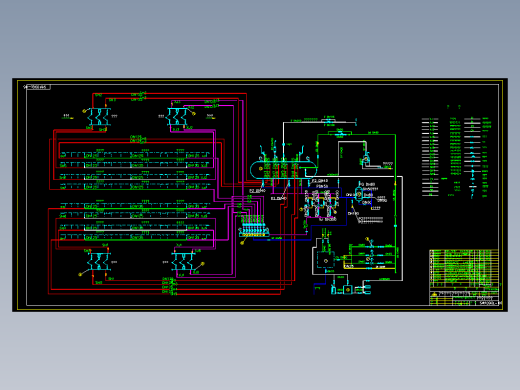520x390 pixels.
Task: Click the horizontal cylindrical tank outline
Action: pos(283,170)
